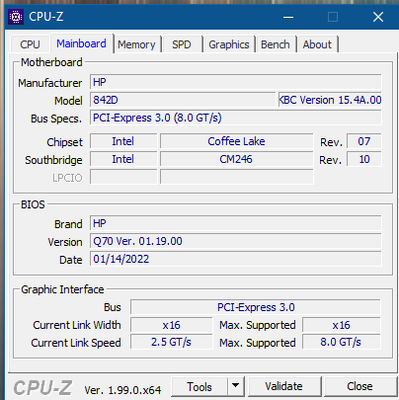The height and width of the screenshot is (400, 399).
Task: Click Current Link Speed value 2.5 GT/s
Action: pyautogui.click(x=171, y=342)
